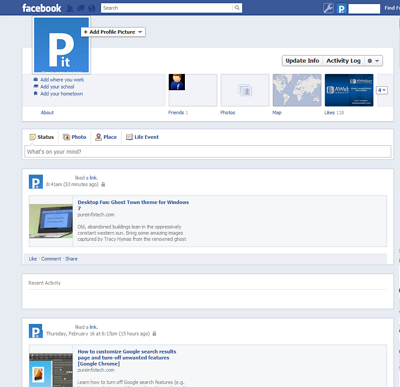
Task: Type in the Search field
Action: click(167, 8)
